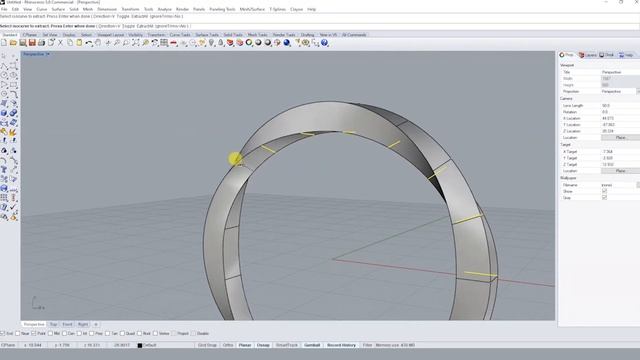Click the Filter button in status bar
This screenshot has height=360, width=640.
click(367, 345)
